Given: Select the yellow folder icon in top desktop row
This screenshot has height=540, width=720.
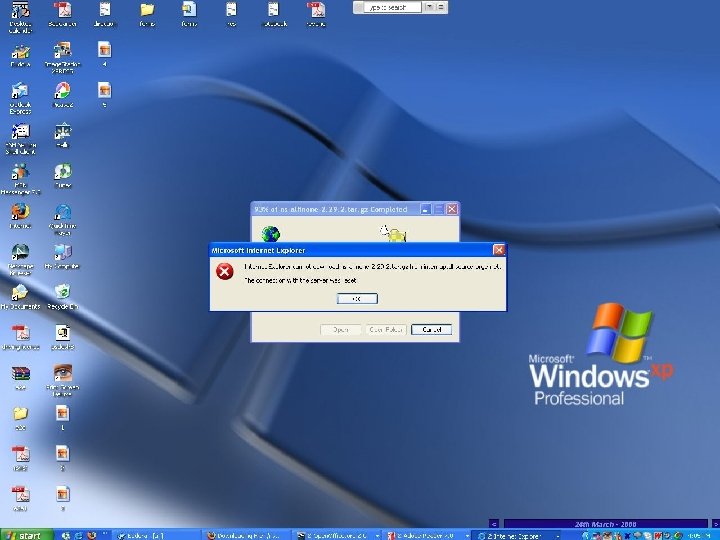Looking at the screenshot, I should (x=147, y=10).
